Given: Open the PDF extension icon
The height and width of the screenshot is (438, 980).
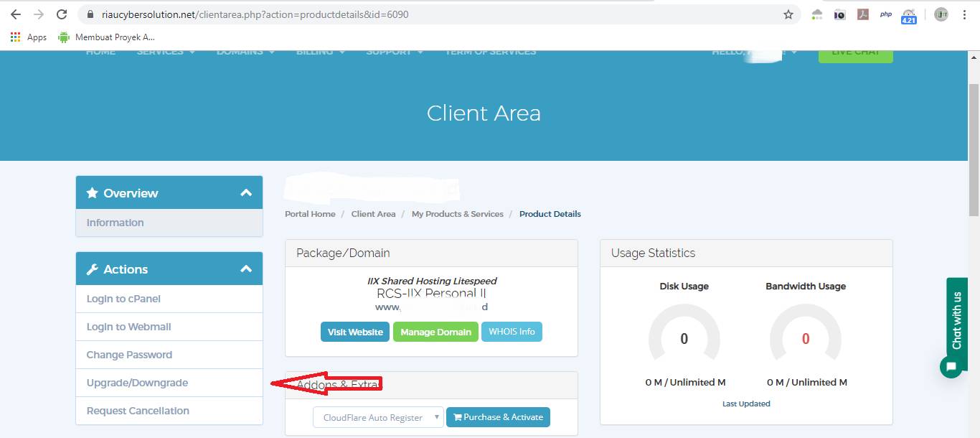Looking at the screenshot, I should coord(863,14).
